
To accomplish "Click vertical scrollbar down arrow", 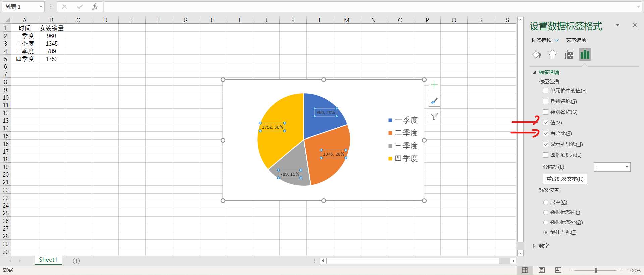I will (520, 253).
